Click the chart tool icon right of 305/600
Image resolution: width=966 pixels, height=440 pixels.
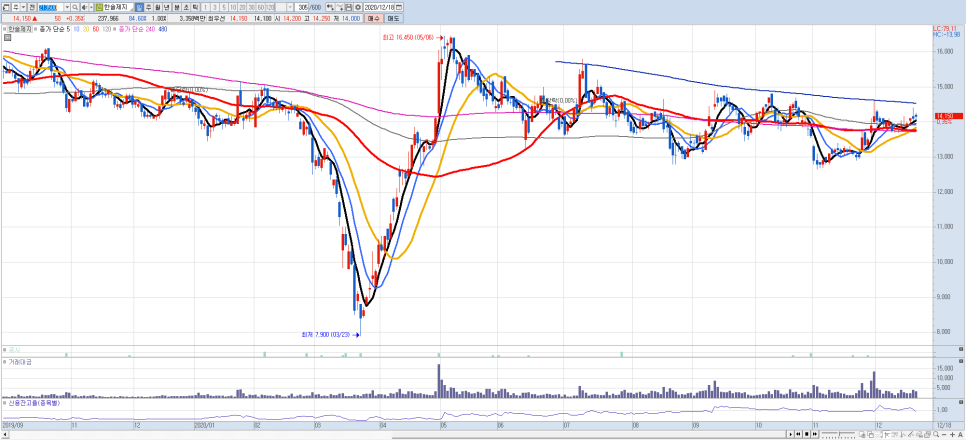[330, 7]
